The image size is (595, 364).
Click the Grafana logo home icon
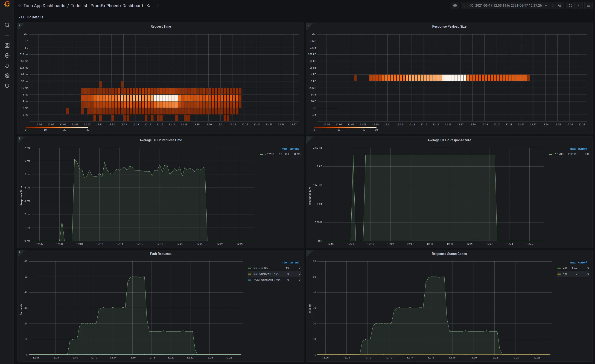coord(7,4)
